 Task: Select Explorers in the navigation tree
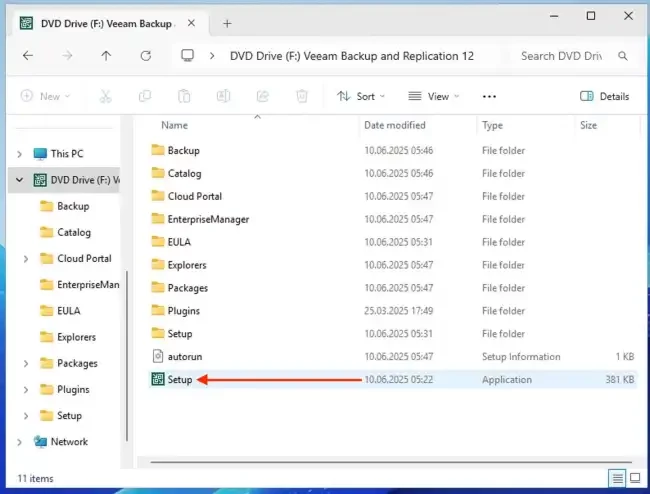pyautogui.click(x=76, y=337)
